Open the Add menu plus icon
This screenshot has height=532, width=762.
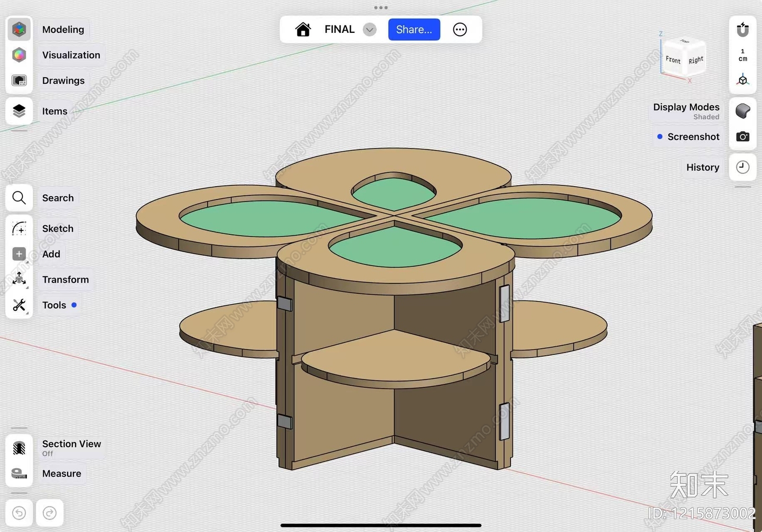click(19, 254)
